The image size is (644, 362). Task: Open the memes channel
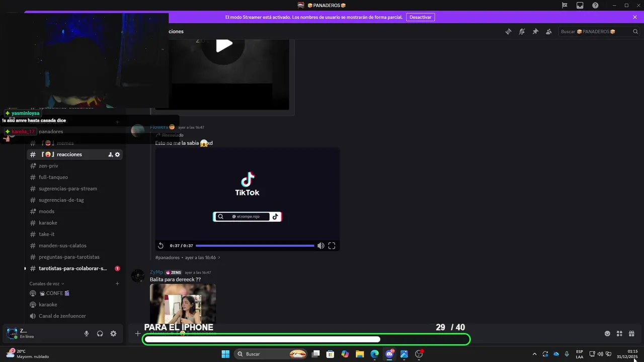(74, 143)
